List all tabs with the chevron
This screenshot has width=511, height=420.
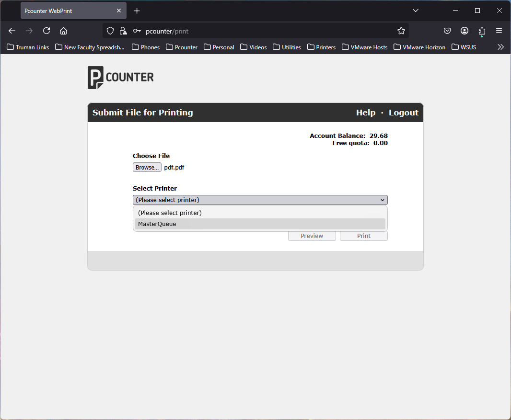click(416, 11)
